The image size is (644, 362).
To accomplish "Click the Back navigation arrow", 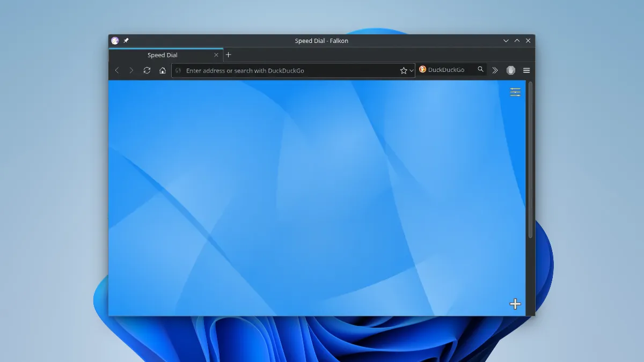I will tap(117, 70).
